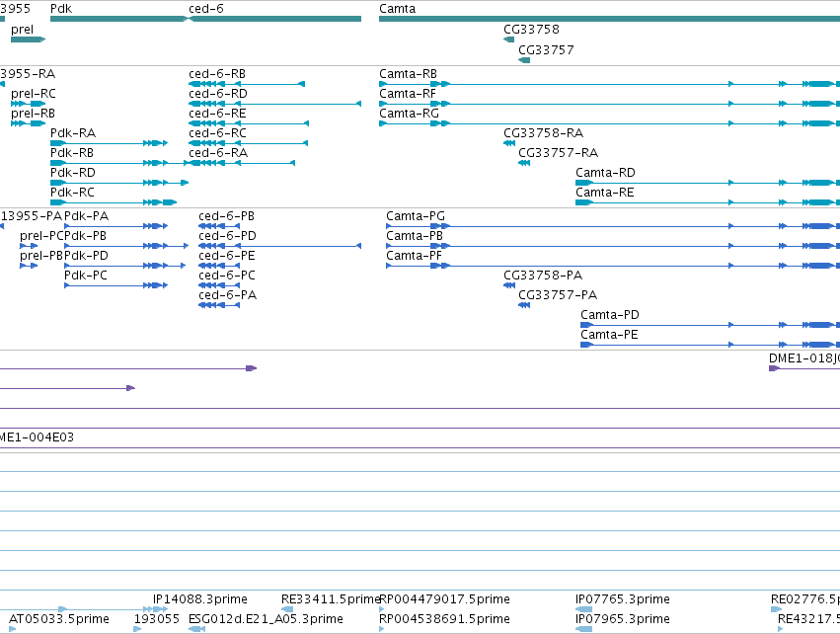
Task: Select protein Pdk-PA label
Action: [x=86, y=216]
